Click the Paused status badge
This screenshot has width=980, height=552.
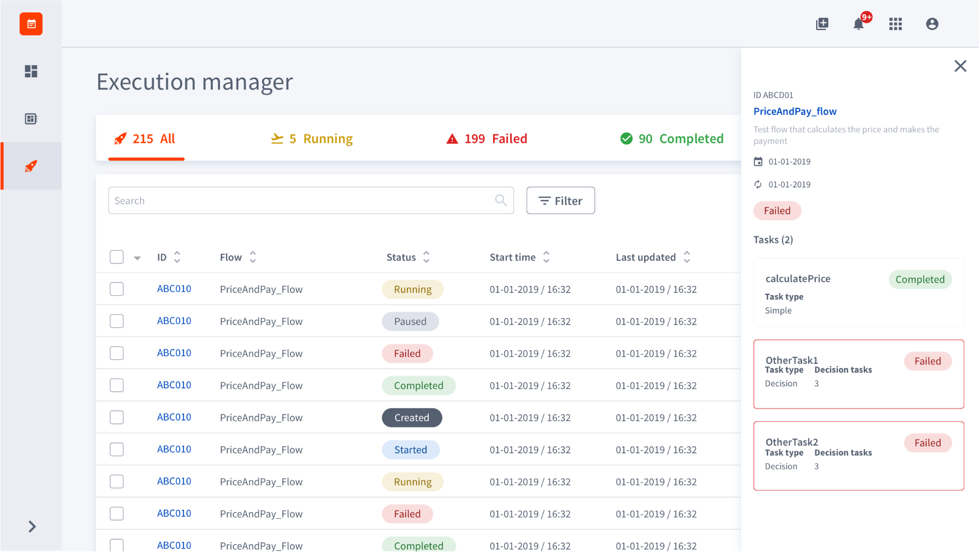(410, 321)
